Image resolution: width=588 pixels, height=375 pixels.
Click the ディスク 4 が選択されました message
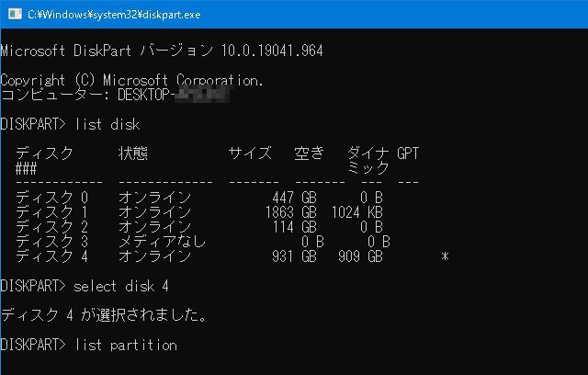(104, 315)
